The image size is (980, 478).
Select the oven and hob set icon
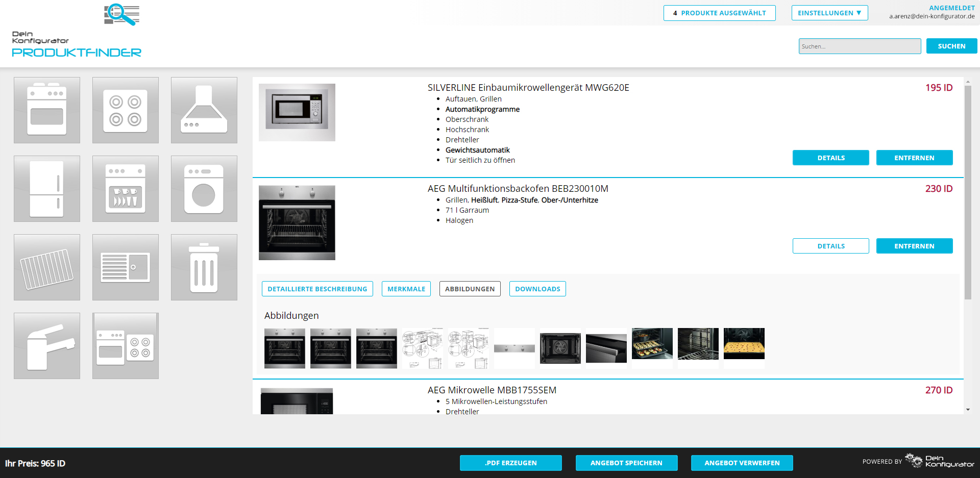126,346
